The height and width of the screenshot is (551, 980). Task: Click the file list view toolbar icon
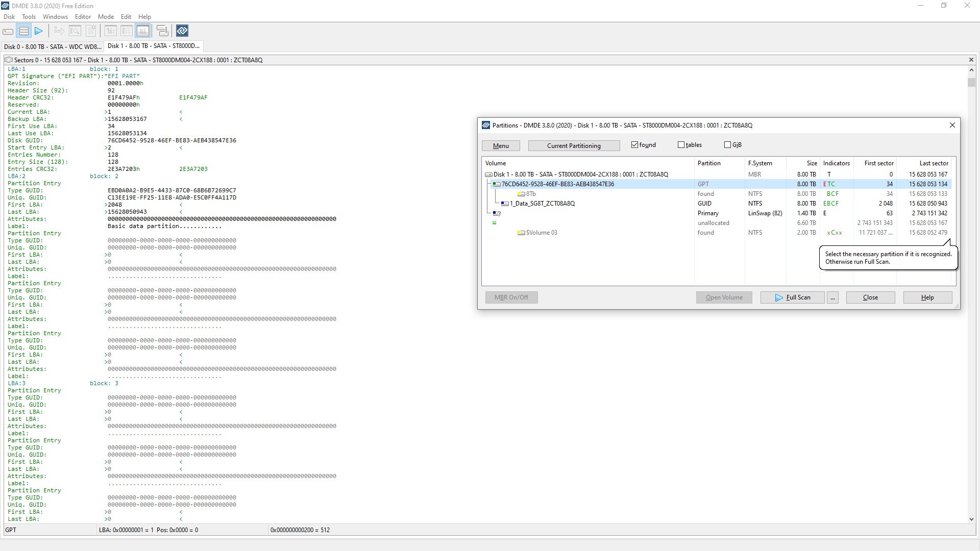pyautogui.click(x=127, y=31)
